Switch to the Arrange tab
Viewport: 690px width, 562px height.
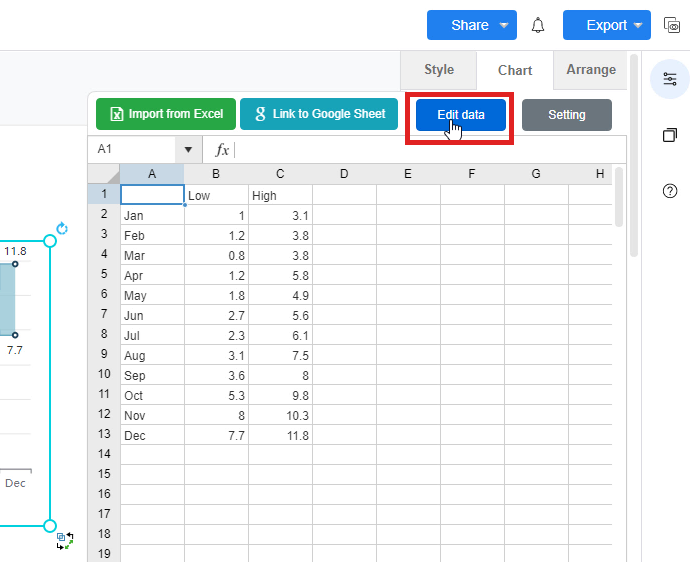point(591,70)
